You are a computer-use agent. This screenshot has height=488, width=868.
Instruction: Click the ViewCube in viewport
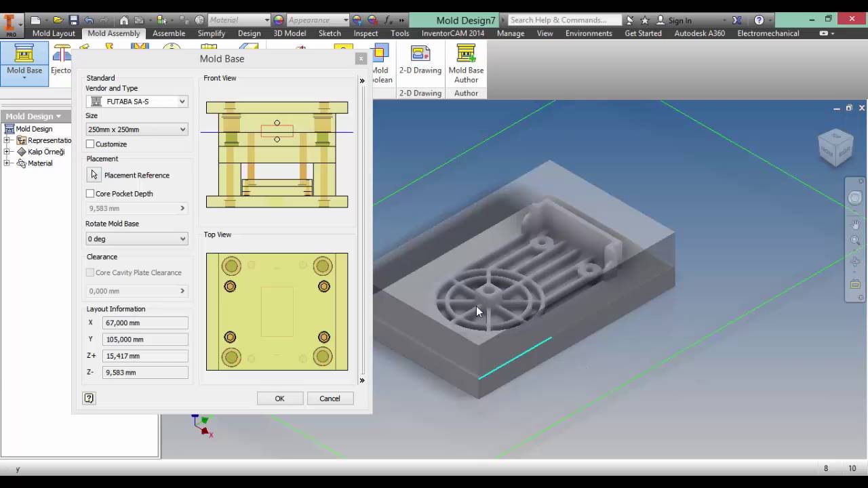coord(835,146)
